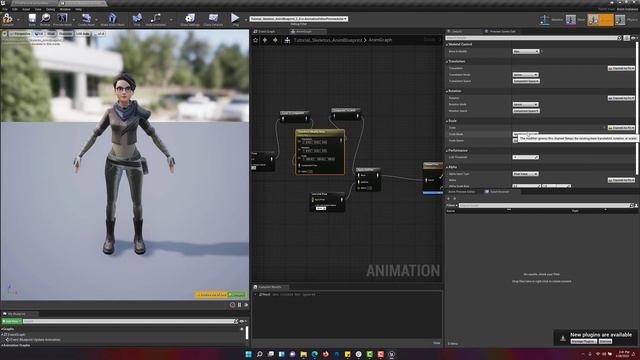
Task: Go forward in graph navigation history
Action: point(275,40)
